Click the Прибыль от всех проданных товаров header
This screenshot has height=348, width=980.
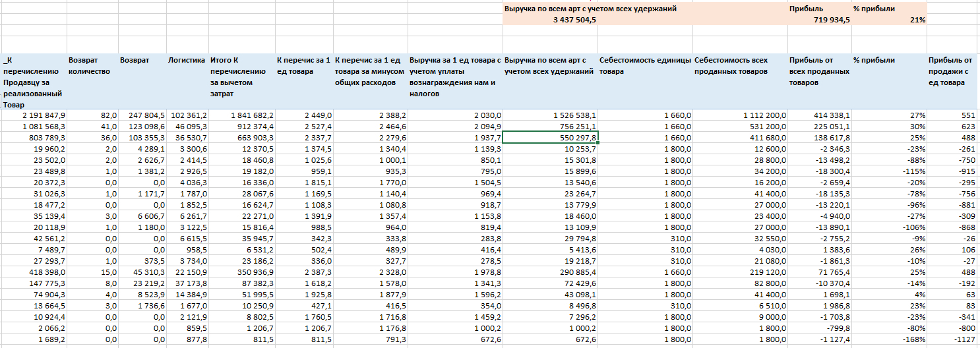pos(818,71)
